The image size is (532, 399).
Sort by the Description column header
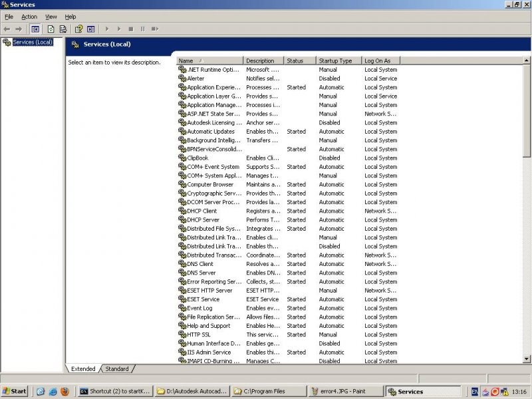263,61
